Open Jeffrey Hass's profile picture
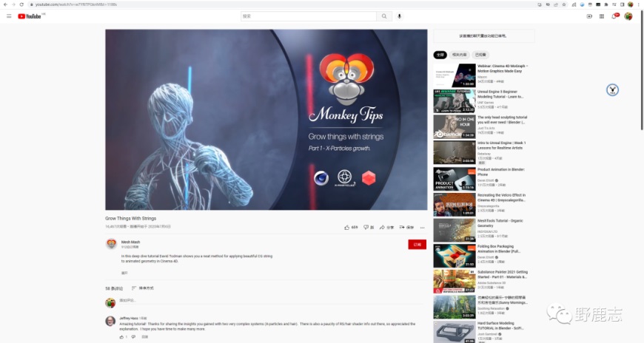Image resolution: width=644 pixels, height=343 pixels. 110,321
